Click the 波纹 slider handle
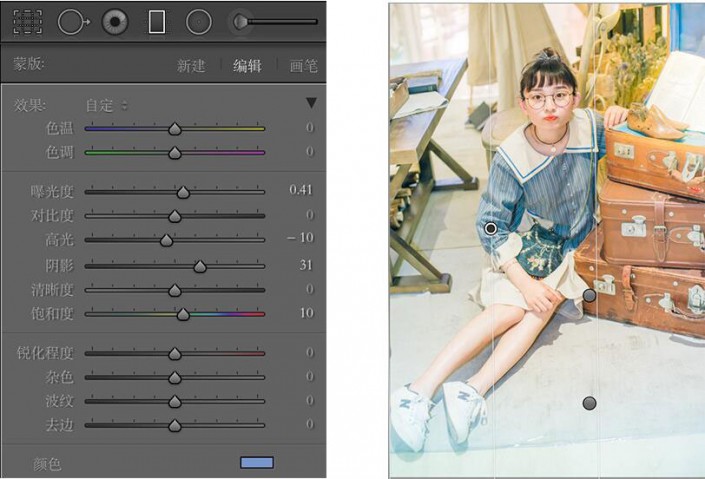705x479 pixels. pos(175,401)
